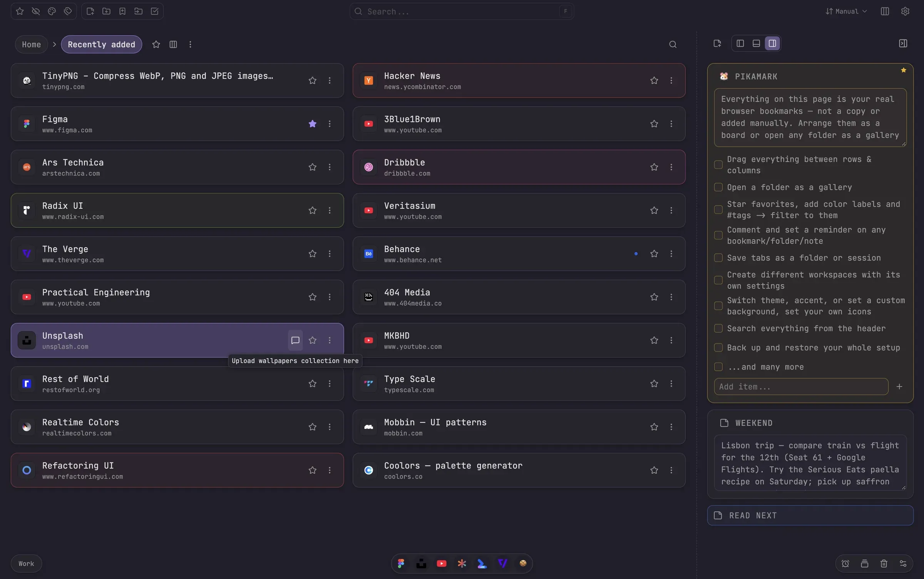Image resolution: width=924 pixels, height=579 pixels.
Task: Launch Unsplash from the bottom dock
Action: (421, 564)
